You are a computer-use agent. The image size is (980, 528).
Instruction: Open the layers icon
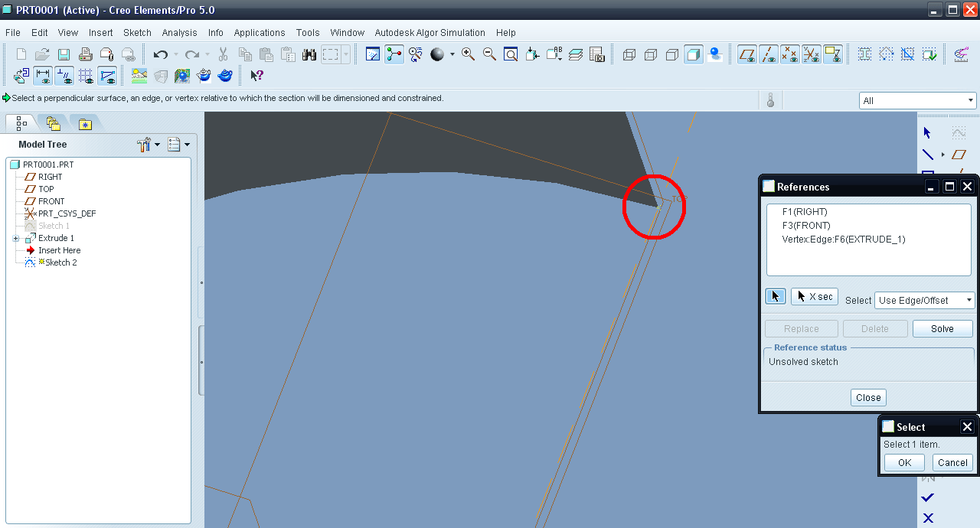click(576, 54)
